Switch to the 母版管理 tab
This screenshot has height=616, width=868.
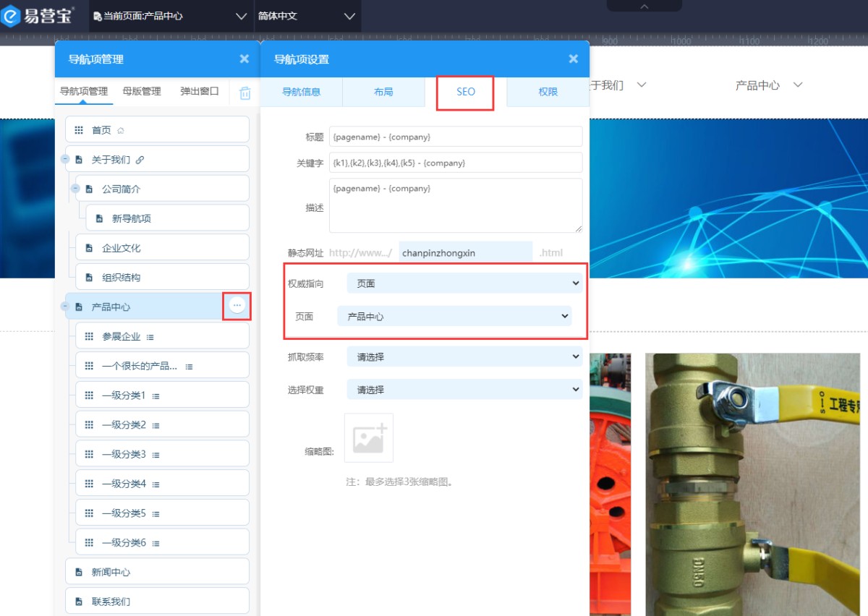pos(142,91)
